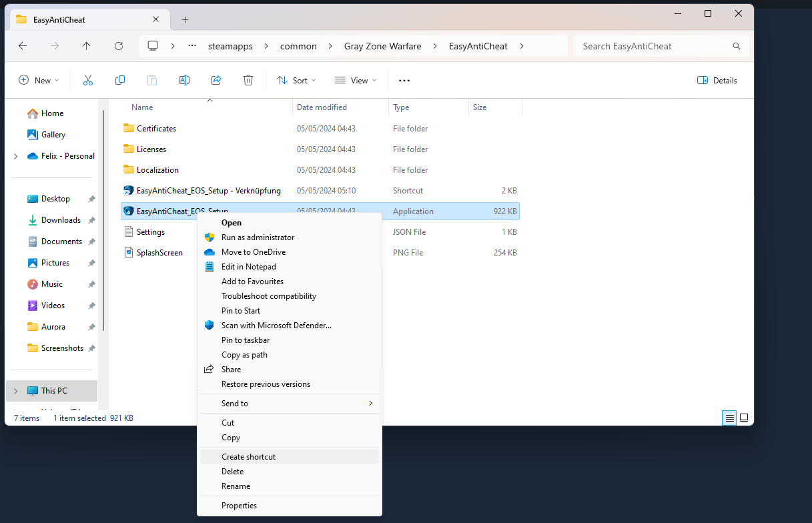Expand the Felix - Personal OneDrive node
The width and height of the screenshot is (812, 523).
[15, 156]
